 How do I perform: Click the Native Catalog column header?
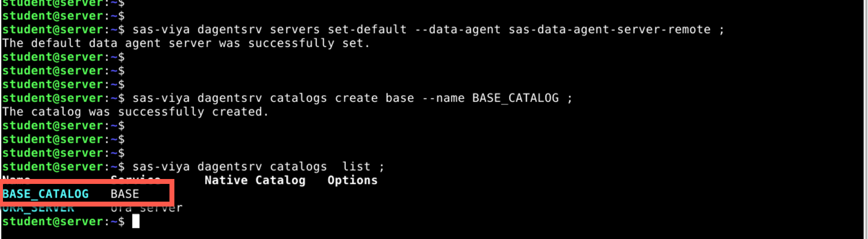(x=255, y=180)
